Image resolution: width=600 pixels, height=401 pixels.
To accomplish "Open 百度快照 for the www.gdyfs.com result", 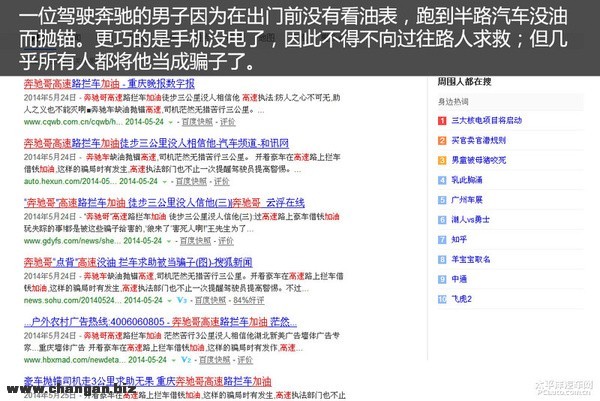I will [195, 241].
